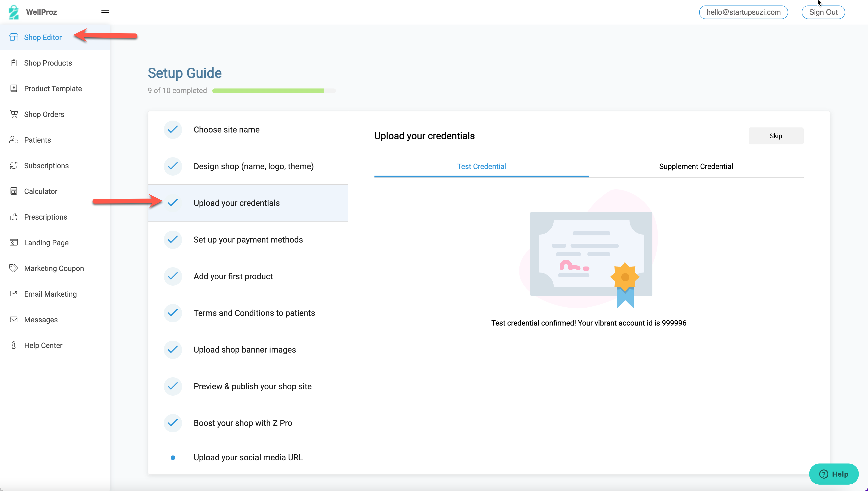Viewport: 868px width, 491px height.
Task: Open the Landing Page section
Action: pos(55,243)
